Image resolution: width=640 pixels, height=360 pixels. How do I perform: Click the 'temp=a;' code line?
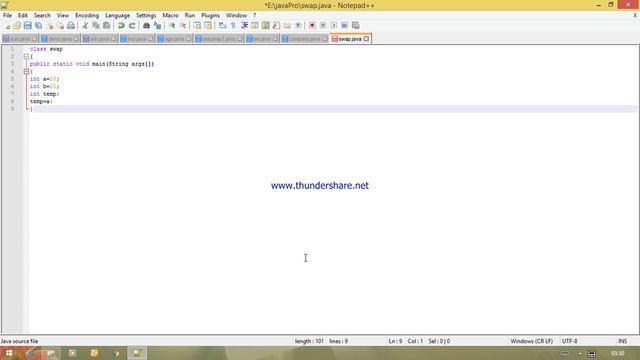41,102
